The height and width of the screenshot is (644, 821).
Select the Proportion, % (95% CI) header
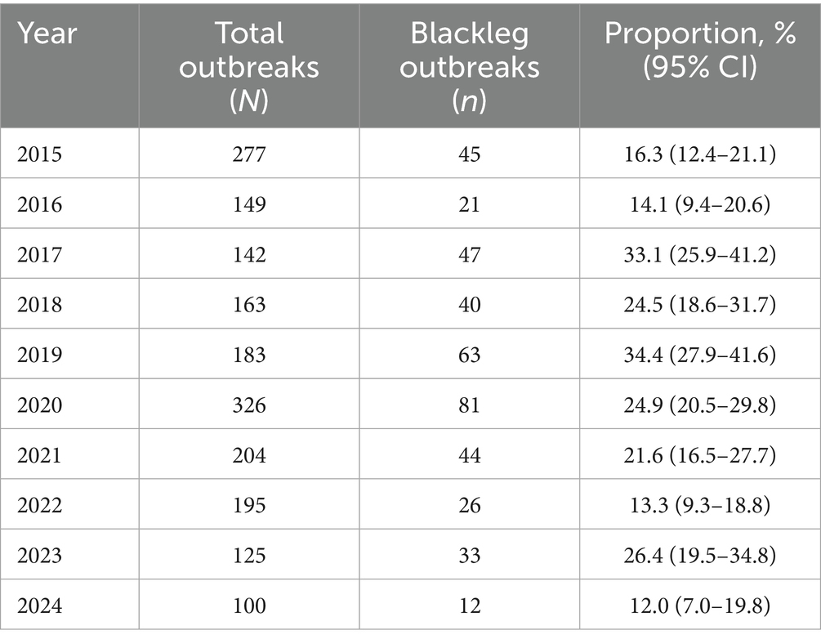[699, 51]
